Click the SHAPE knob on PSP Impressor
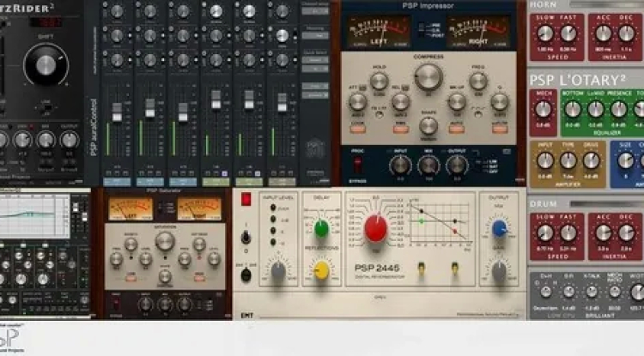 click(428, 126)
